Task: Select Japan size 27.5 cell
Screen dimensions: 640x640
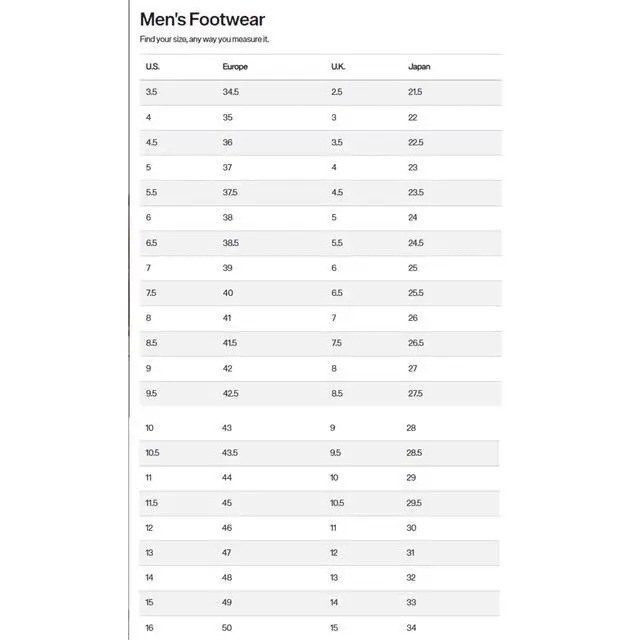Action: tap(416, 393)
